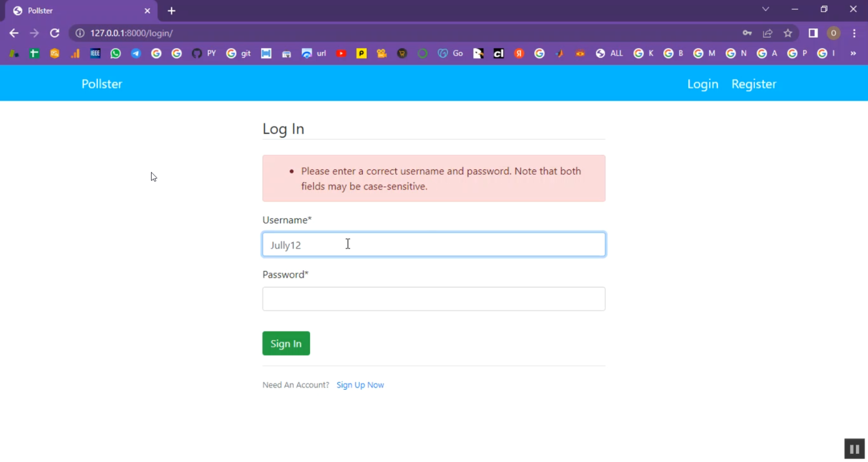Viewport: 868px width, 462px height.
Task: Open the orange bar-chart analytics bookmark
Action: [75, 53]
